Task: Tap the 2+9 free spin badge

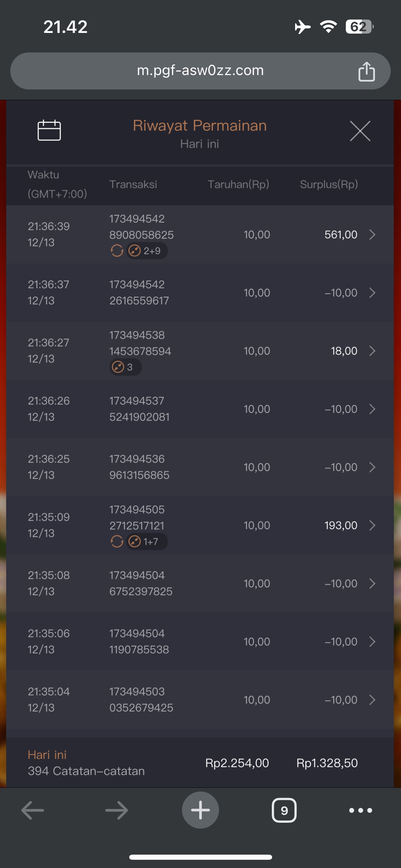Action: pos(147,251)
